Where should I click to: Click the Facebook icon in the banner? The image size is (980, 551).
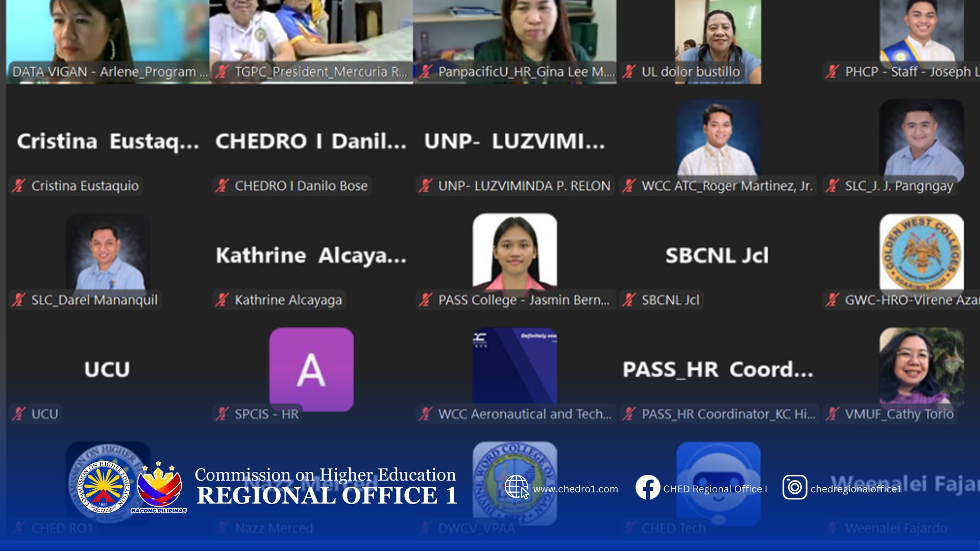[648, 487]
